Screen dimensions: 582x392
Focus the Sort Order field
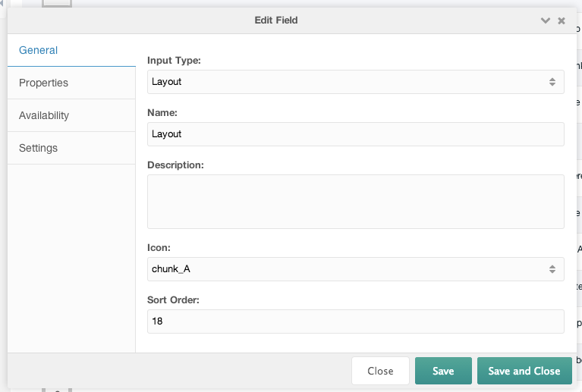pos(356,321)
